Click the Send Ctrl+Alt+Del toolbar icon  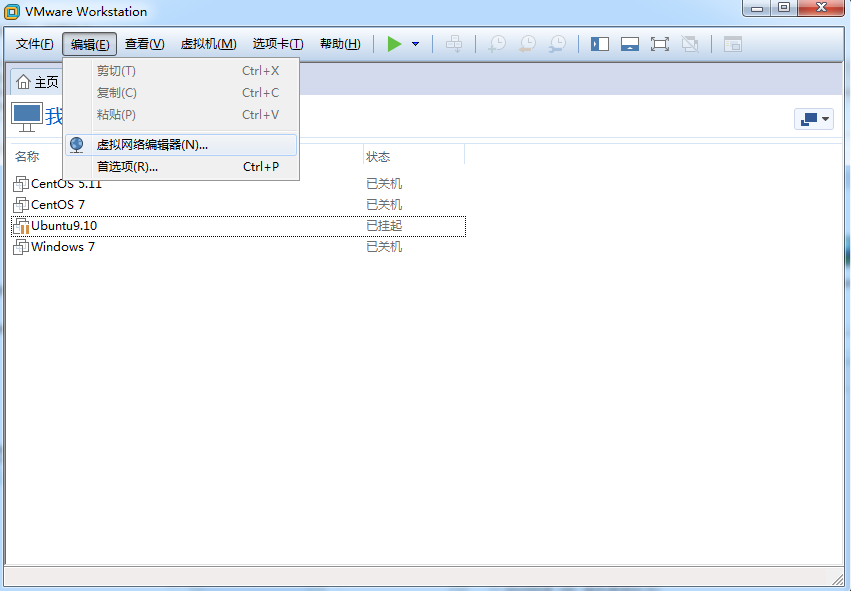[454, 44]
